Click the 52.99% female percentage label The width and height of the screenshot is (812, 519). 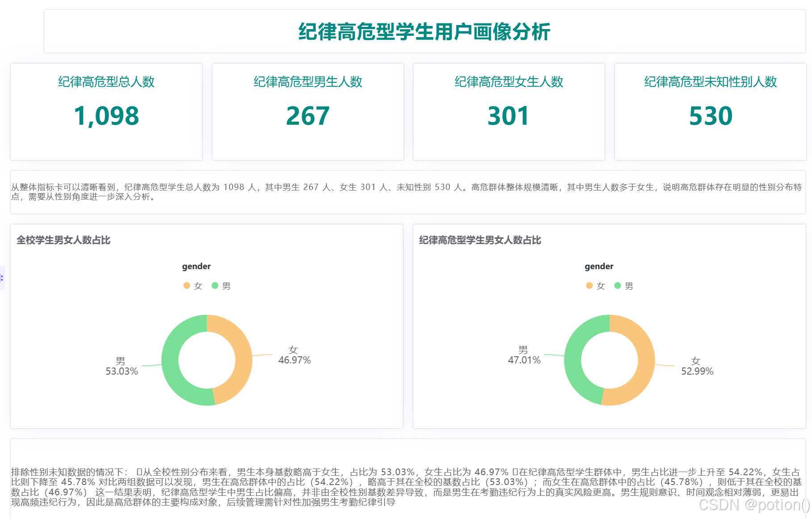pyautogui.click(x=697, y=371)
